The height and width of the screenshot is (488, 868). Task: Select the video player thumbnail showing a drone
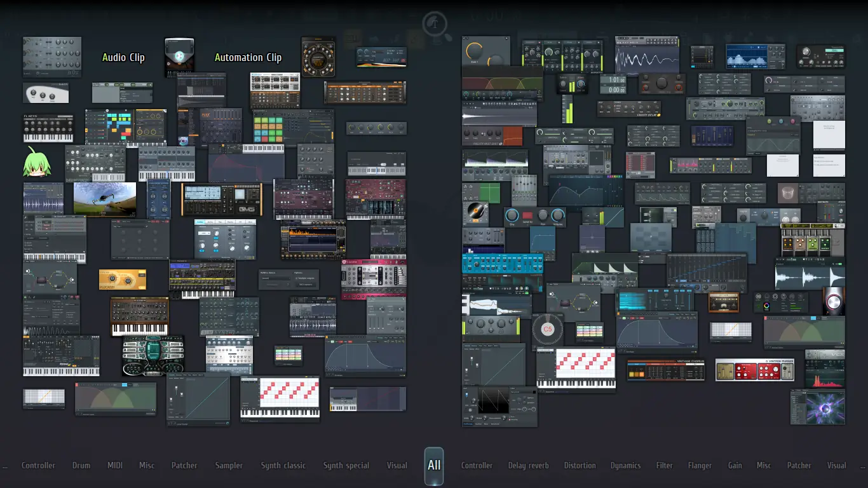point(105,199)
